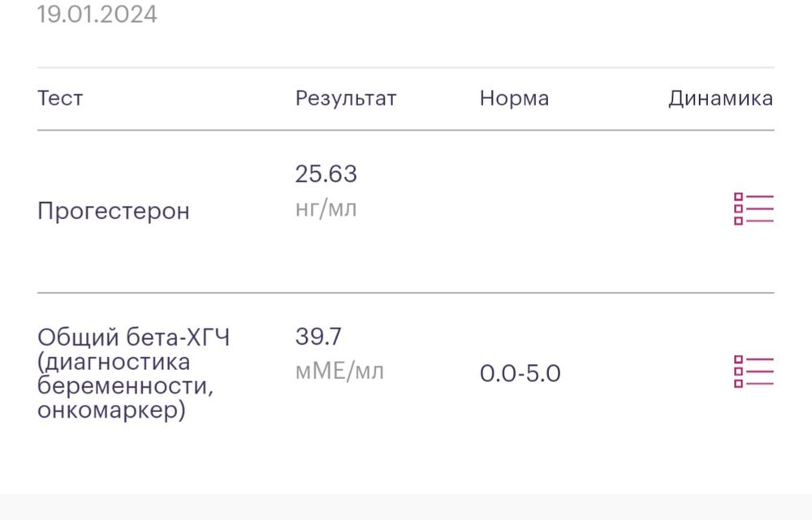This screenshot has width=812, height=520.
Task: Click the divider line under the header row
Action: click(406, 130)
